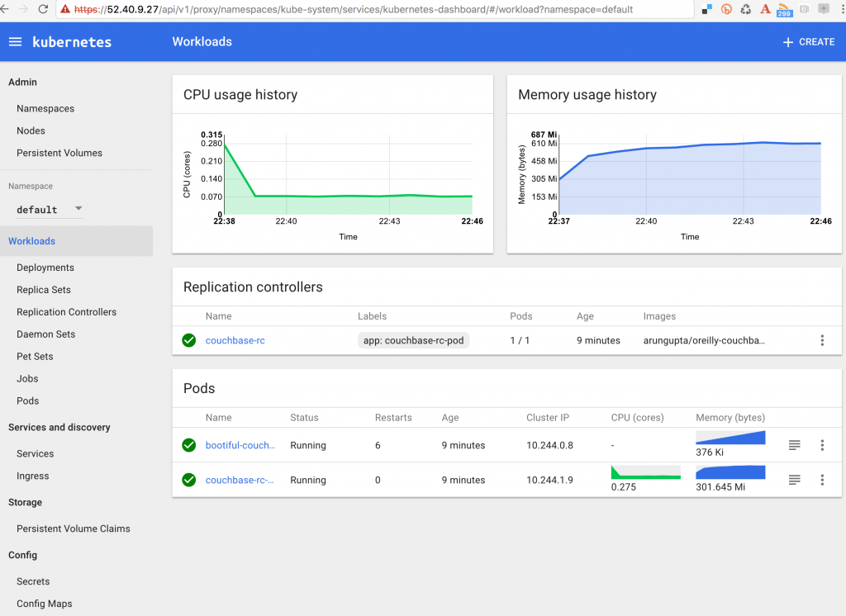The width and height of the screenshot is (846, 616).
Task: Open Jobs in sidebar
Action: tap(27, 379)
